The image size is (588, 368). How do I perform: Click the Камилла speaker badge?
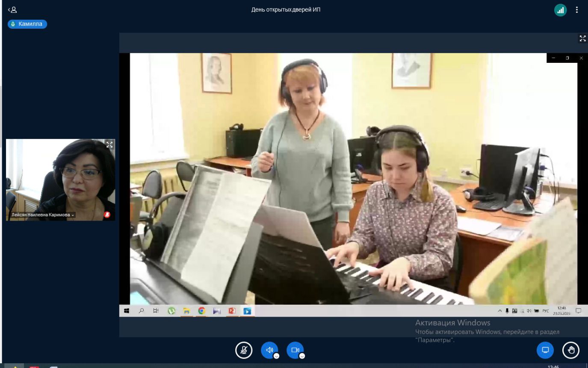tap(27, 24)
